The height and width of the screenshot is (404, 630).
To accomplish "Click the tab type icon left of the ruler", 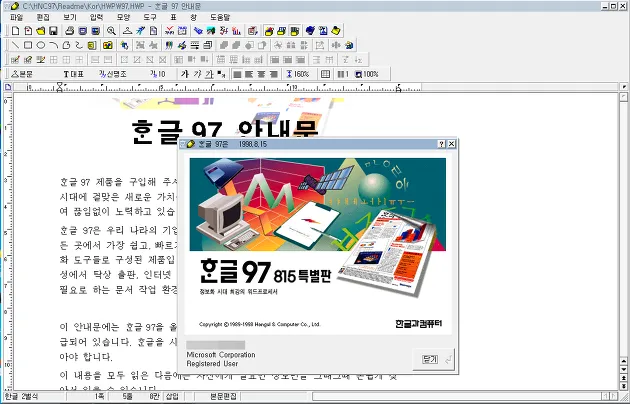I will (x=8, y=87).
